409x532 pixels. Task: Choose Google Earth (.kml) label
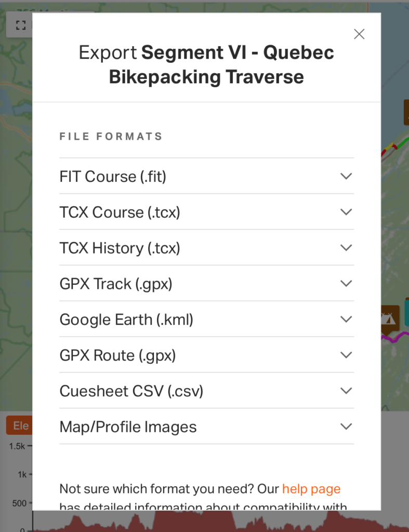click(126, 320)
